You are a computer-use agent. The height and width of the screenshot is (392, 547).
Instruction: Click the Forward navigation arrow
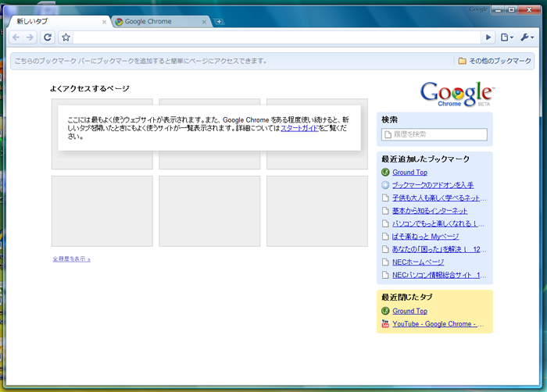tap(30, 37)
